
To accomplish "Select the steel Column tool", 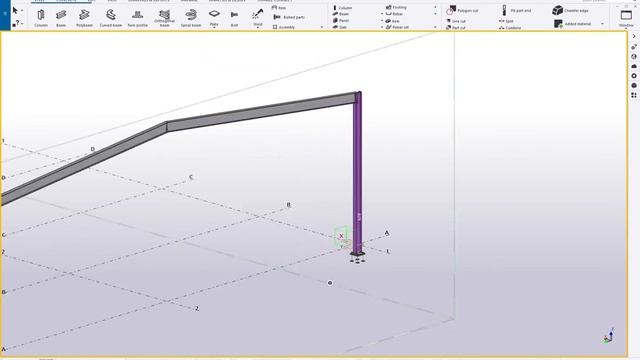I will [x=41, y=18].
